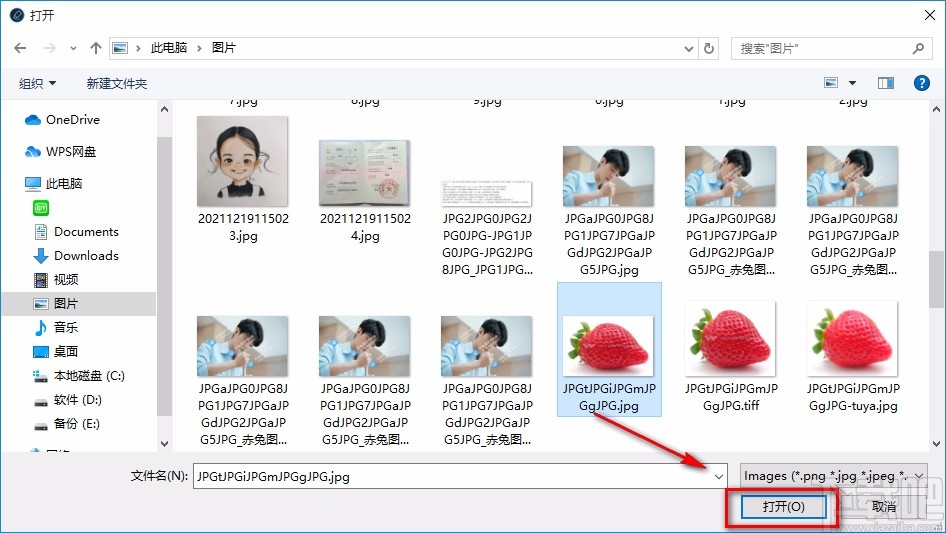Open 视频 folder in sidebar

tap(56, 279)
